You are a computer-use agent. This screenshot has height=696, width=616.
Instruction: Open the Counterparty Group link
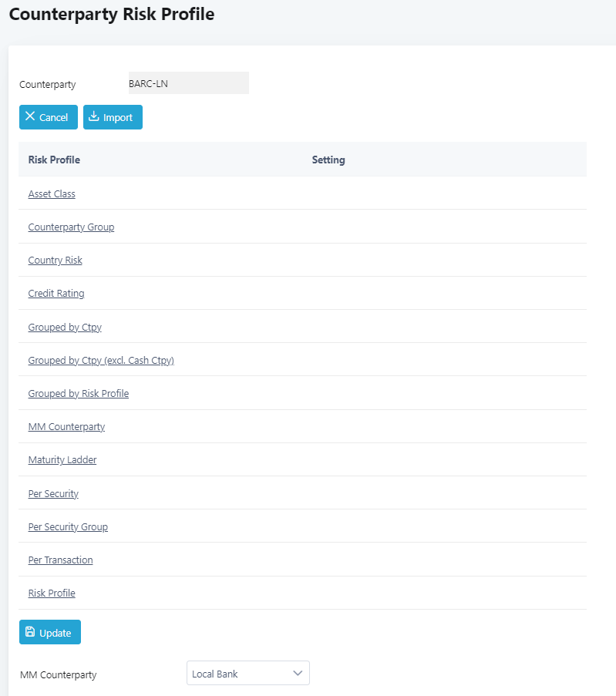tap(71, 227)
